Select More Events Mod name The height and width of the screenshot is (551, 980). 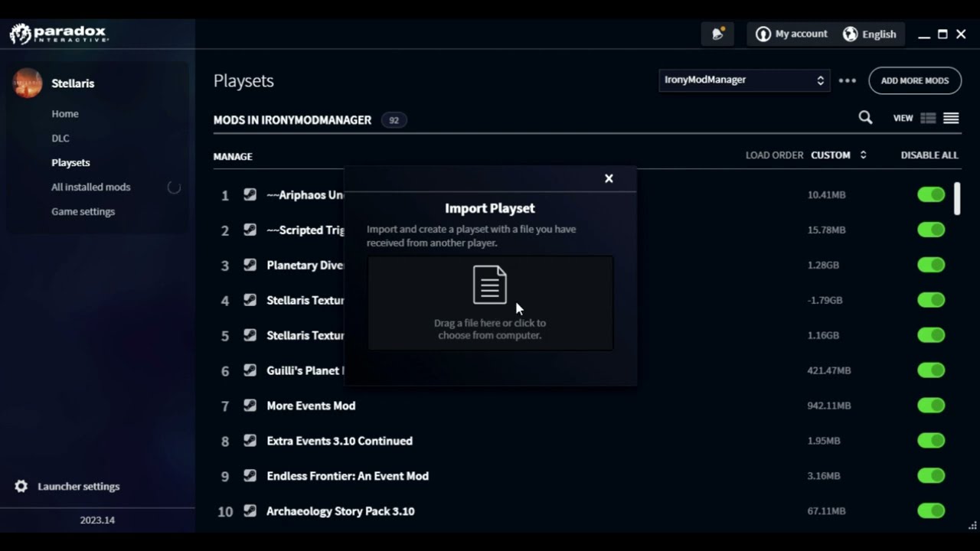[311, 406]
